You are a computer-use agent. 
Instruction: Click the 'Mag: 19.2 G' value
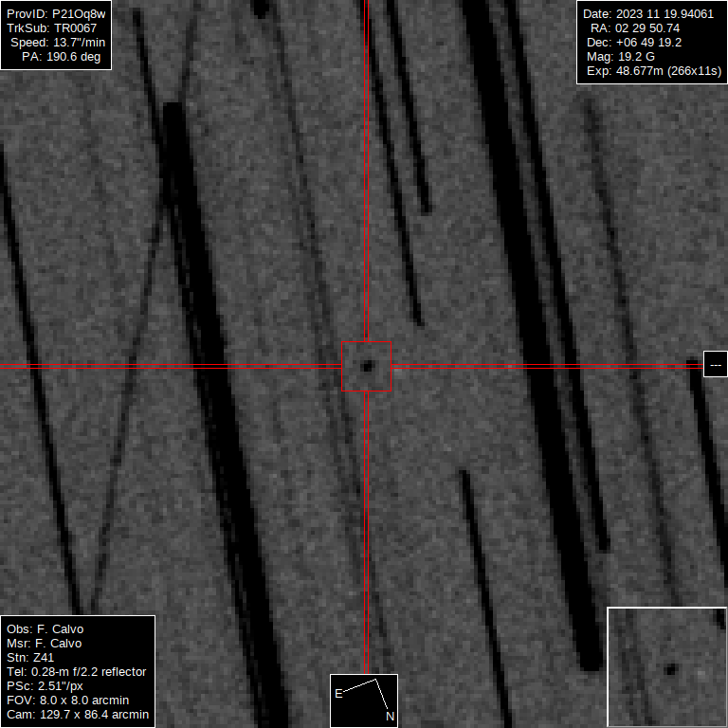621,57
